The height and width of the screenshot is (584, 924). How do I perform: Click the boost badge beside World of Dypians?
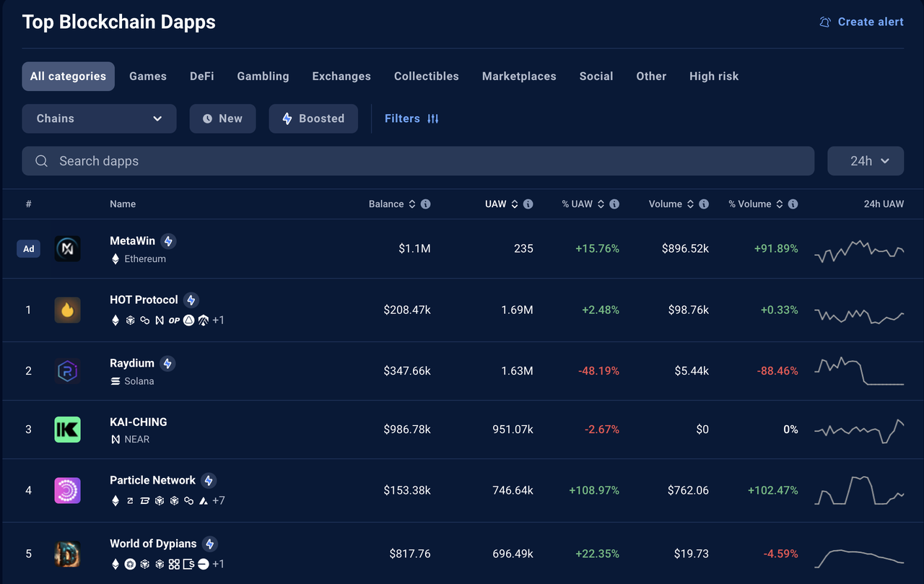210,544
